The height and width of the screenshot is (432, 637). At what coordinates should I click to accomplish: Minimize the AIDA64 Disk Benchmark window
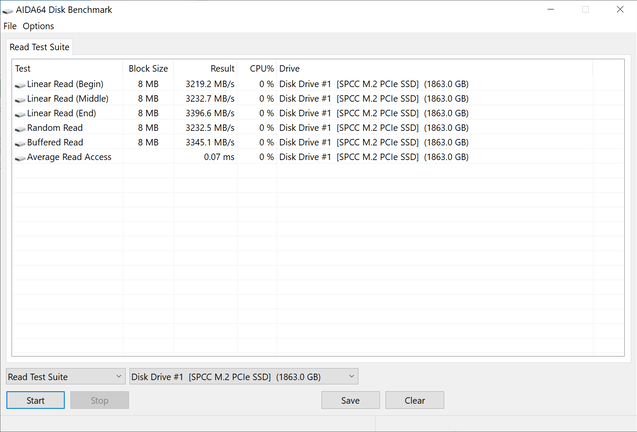[551, 9]
